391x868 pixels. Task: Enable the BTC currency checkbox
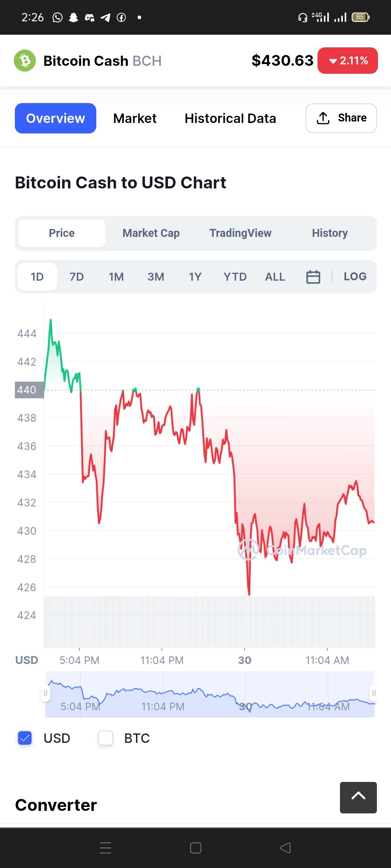click(x=106, y=738)
